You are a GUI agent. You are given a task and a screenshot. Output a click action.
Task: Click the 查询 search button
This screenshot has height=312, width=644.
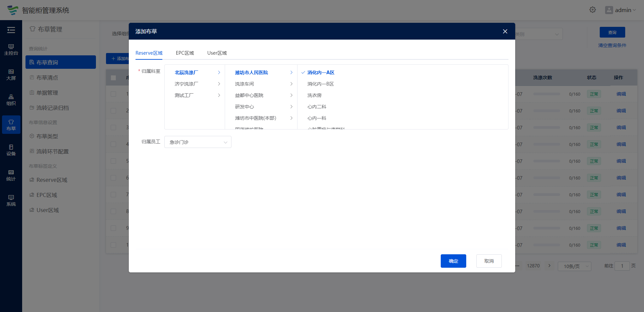(612, 32)
